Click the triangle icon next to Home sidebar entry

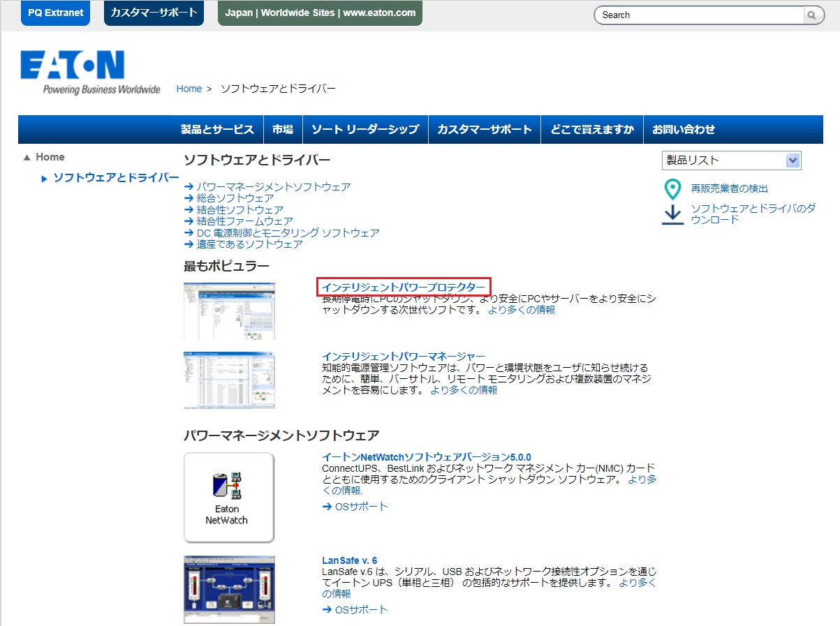tap(26, 156)
